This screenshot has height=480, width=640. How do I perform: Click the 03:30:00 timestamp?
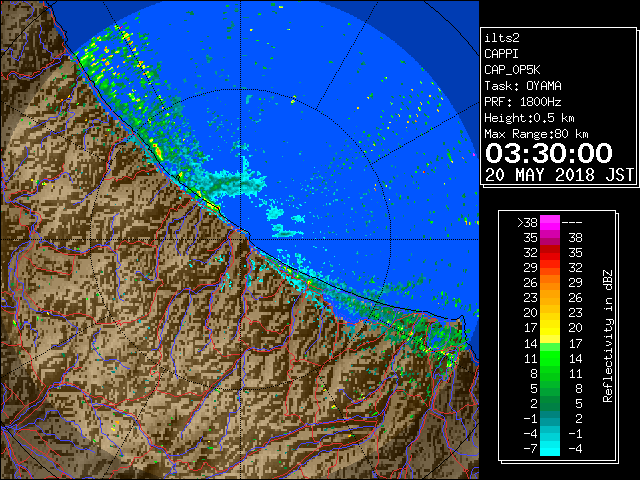(549, 153)
